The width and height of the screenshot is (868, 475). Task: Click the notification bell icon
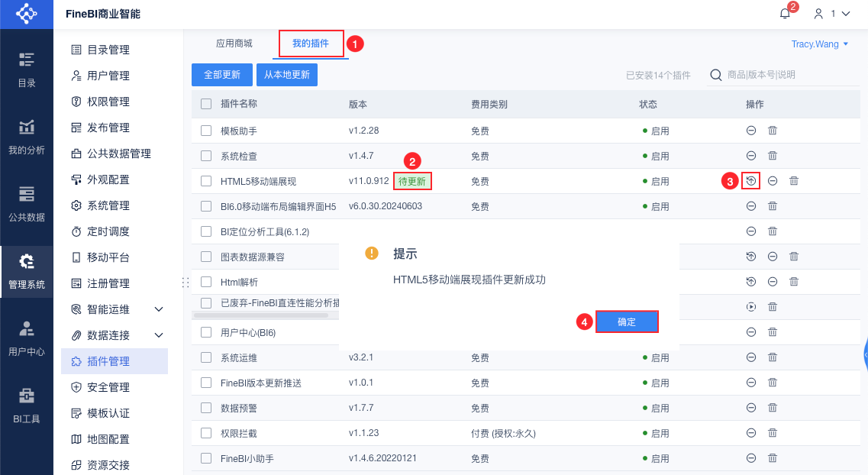point(785,14)
